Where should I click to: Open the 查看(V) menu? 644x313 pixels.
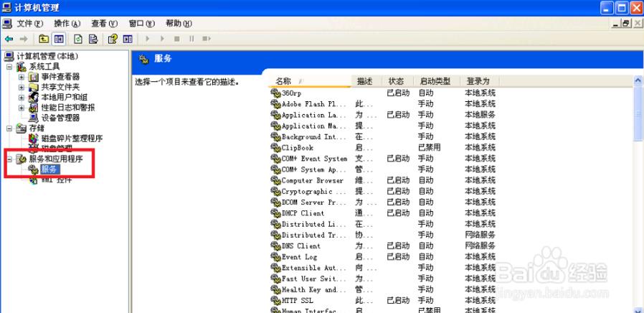pyautogui.click(x=104, y=24)
